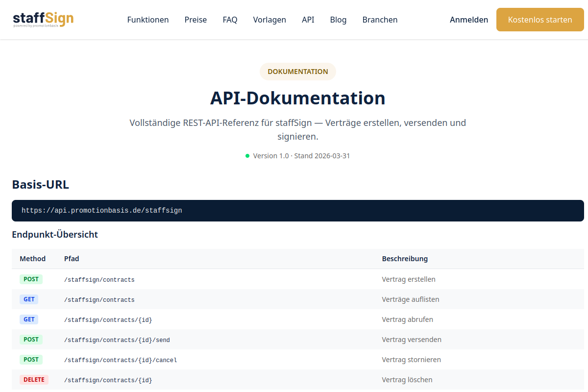Click the Kostenlos starten button
Image resolution: width=588 pixels, height=392 pixels.
click(540, 20)
